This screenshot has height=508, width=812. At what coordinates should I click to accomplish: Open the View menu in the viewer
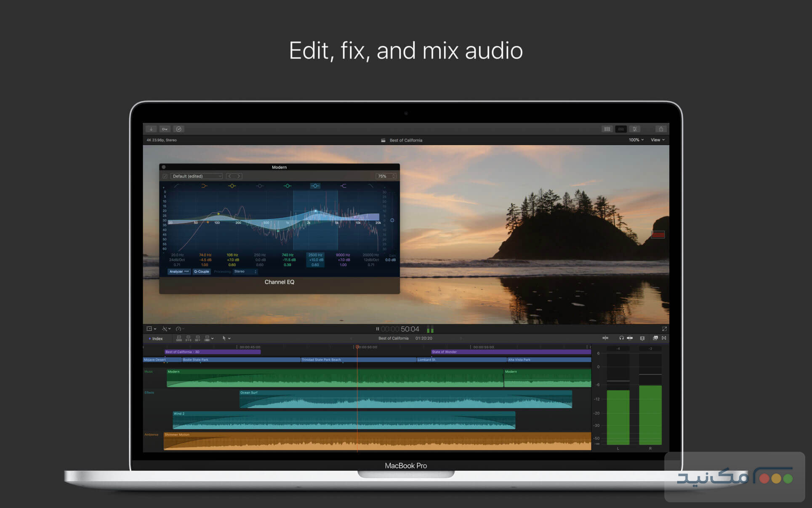click(x=657, y=140)
